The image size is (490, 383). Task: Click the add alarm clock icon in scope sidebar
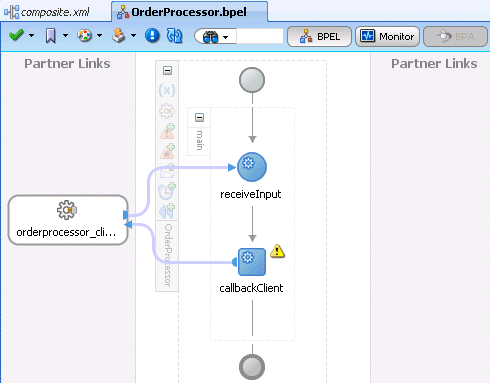pyautogui.click(x=167, y=191)
